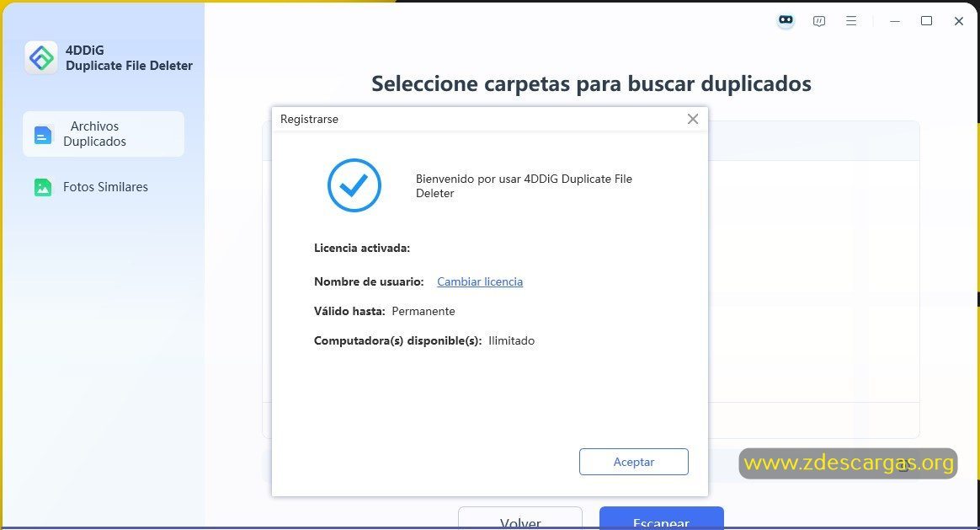Click the 4DDiG app logo icon

click(41, 57)
